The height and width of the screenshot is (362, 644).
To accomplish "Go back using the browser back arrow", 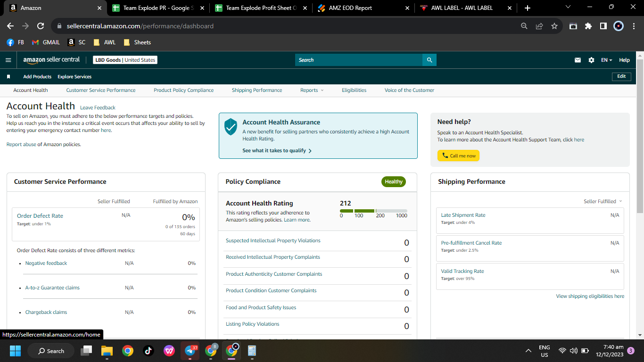I will click(10, 26).
